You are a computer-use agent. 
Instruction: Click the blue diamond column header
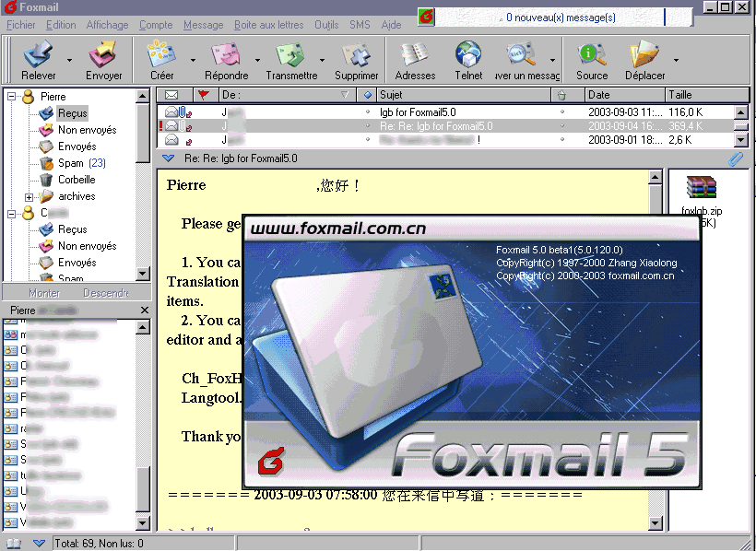367,95
